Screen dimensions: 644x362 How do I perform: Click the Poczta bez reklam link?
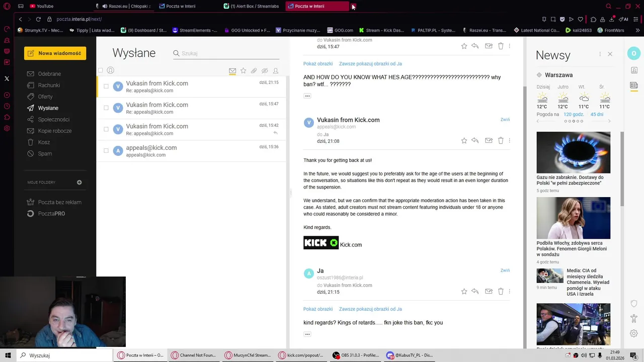pos(59,202)
